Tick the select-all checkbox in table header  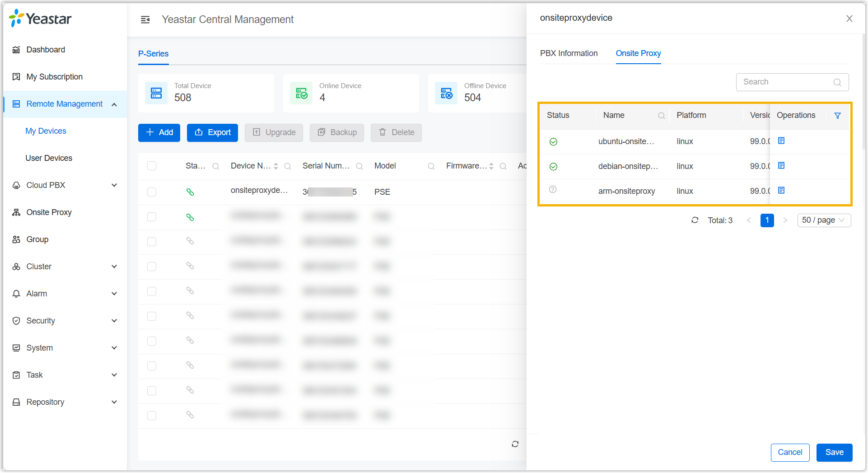coord(152,166)
